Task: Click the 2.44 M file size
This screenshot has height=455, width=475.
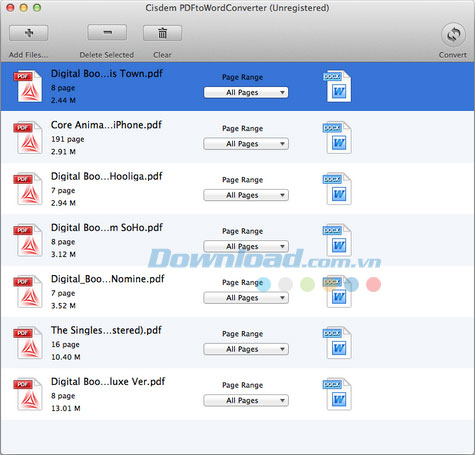Action: pos(63,100)
